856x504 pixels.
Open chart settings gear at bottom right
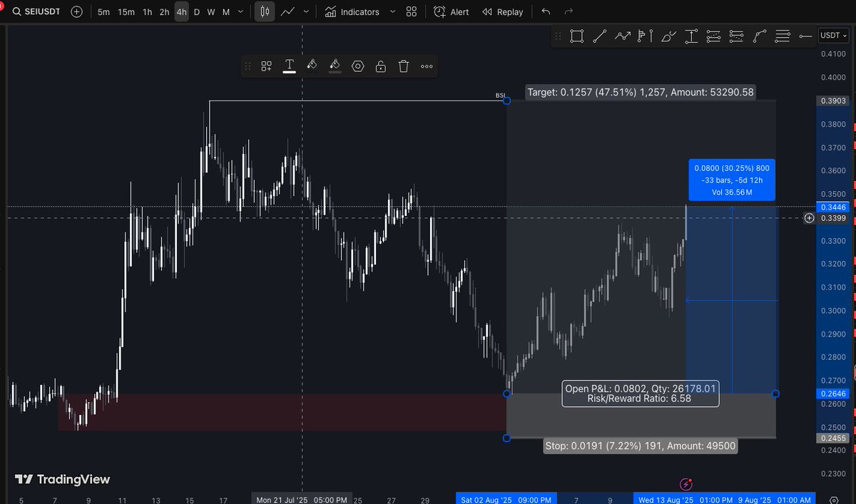pyautogui.click(x=835, y=500)
